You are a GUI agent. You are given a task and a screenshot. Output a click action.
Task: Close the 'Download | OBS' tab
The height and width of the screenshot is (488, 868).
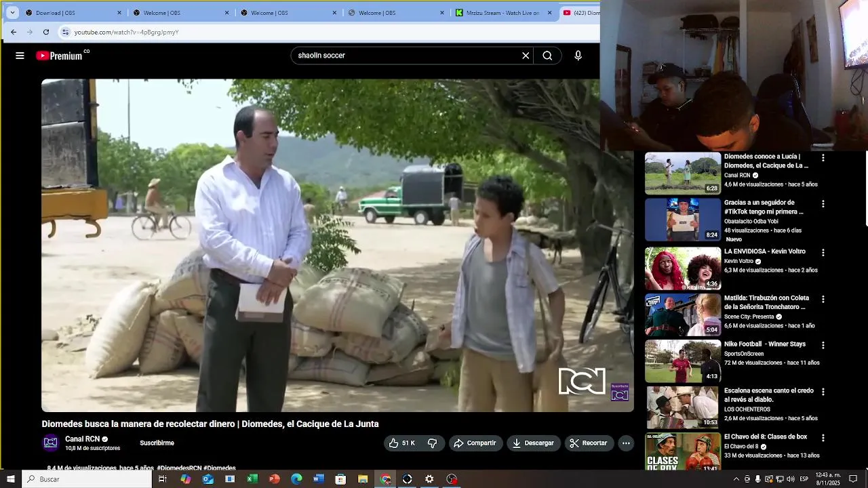119,12
